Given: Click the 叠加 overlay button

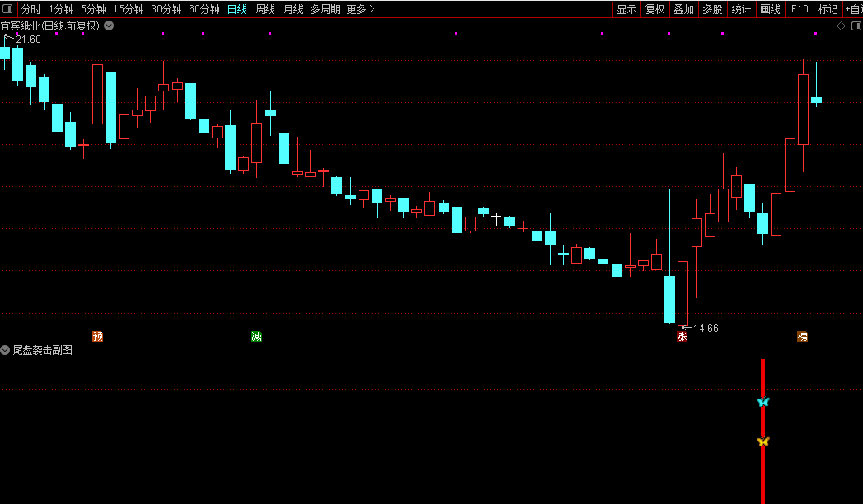Looking at the screenshot, I should click(x=683, y=9).
